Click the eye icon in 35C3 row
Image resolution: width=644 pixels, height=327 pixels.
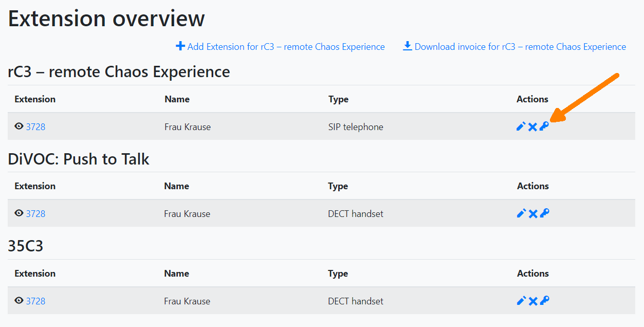click(x=19, y=301)
